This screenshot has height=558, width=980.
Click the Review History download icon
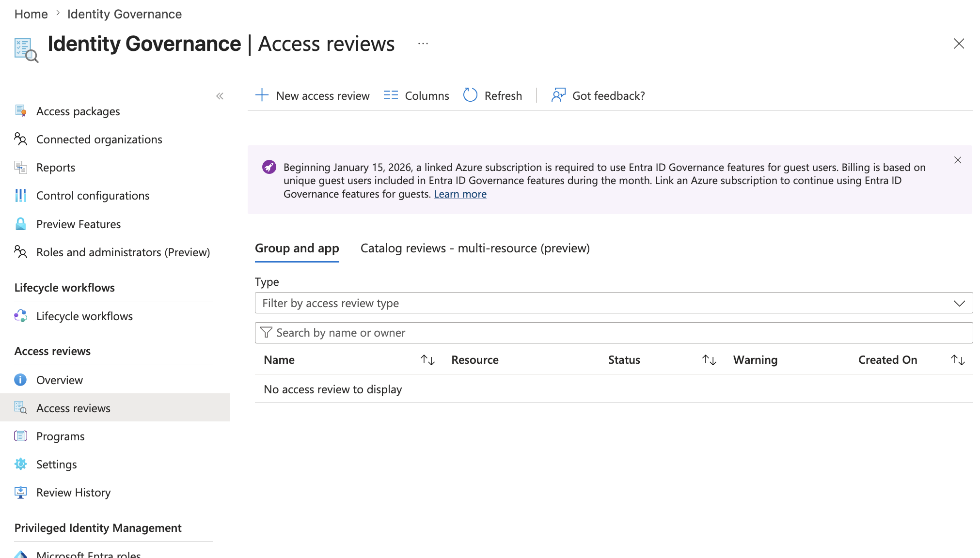[x=20, y=492]
